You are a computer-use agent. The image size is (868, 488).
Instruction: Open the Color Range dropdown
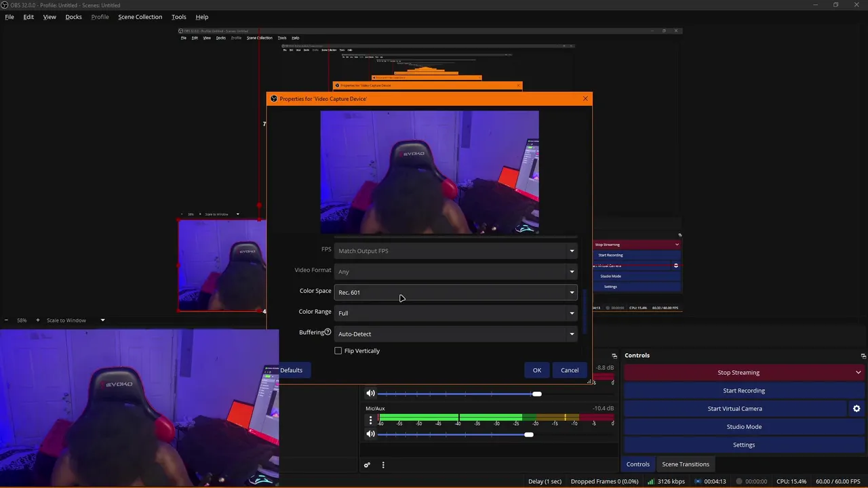456,313
